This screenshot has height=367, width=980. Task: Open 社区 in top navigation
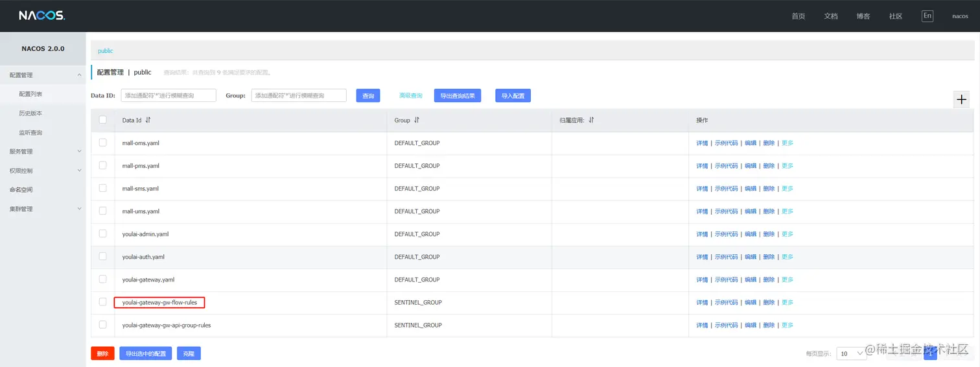click(896, 16)
